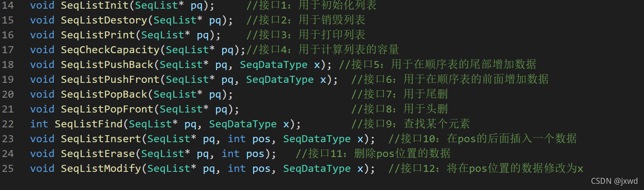Viewport: 644px width, 190px height.
Task: Click the CSDN @jxwd watermark text
Action: (614, 181)
